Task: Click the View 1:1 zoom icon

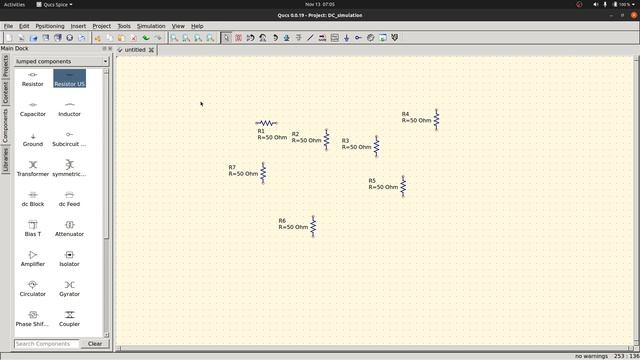Action: [x=186, y=38]
